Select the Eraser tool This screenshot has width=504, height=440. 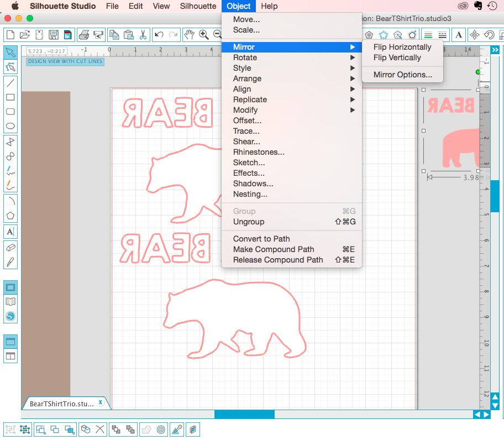[x=11, y=248]
